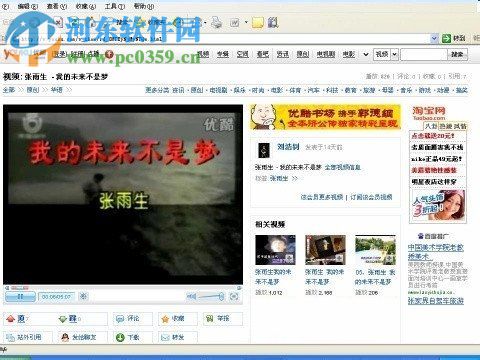Mute using the speaker volume icon
The height and width of the screenshot is (360, 480).
(191, 296)
